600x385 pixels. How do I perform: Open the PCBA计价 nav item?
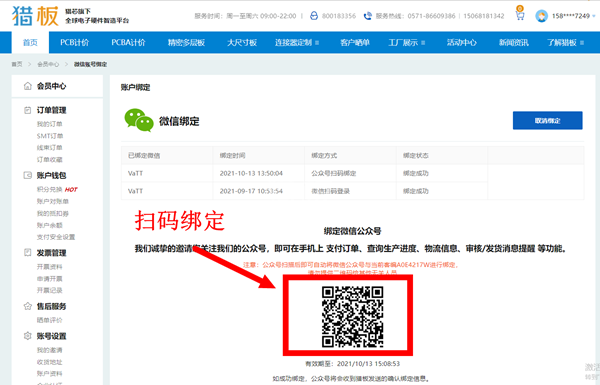click(x=129, y=42)
